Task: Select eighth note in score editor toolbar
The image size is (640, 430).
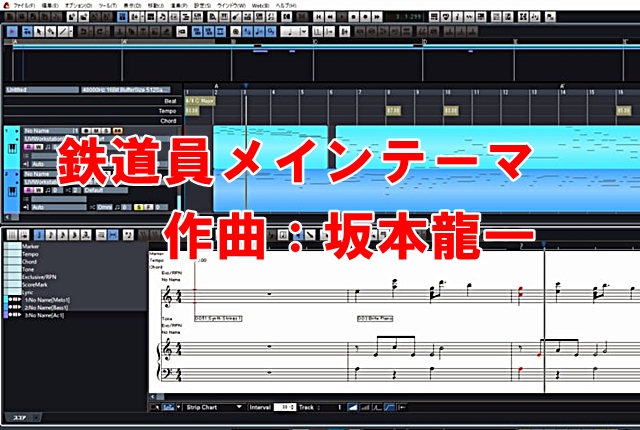Action: tap(51, 235)
